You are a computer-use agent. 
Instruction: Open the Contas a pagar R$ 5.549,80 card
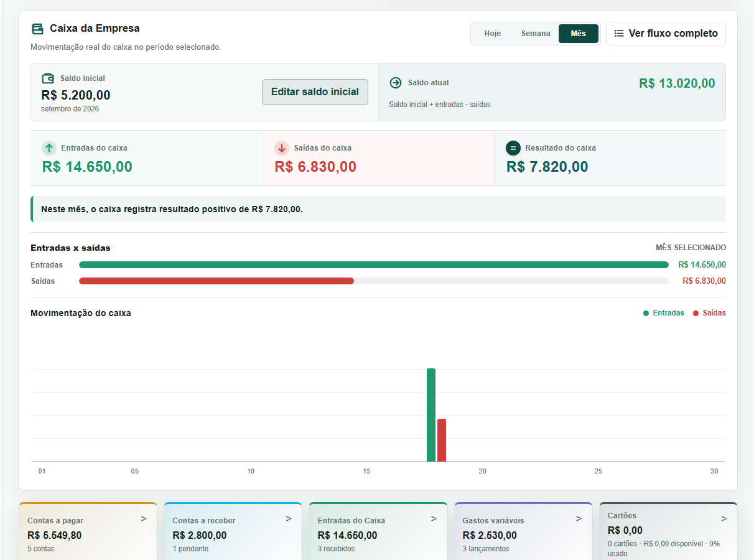(88, 531)
